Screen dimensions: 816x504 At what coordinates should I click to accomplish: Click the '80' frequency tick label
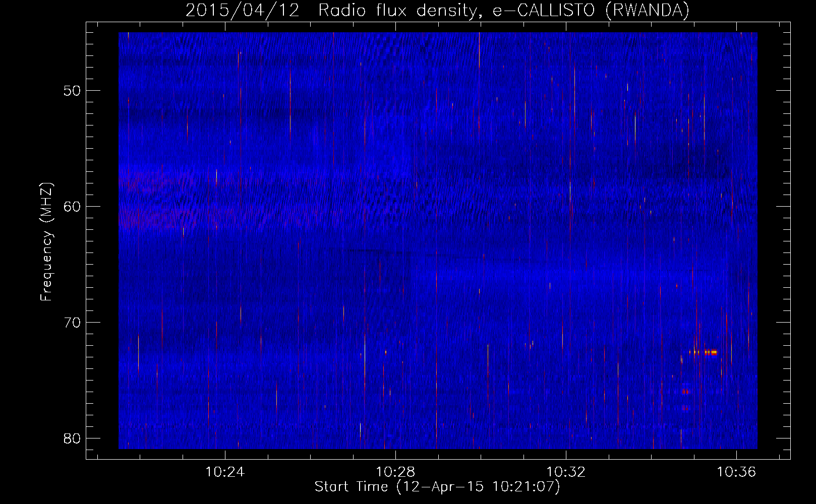pos(72,438)
